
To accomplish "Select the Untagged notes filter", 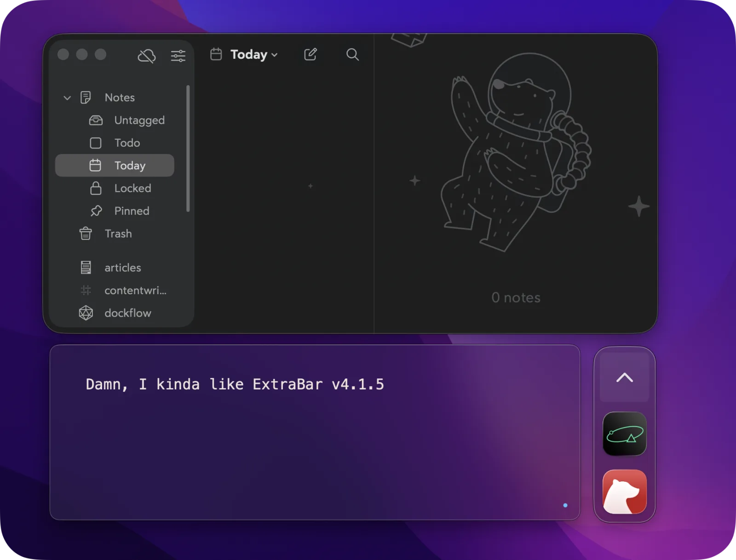I will pos(115,120).
